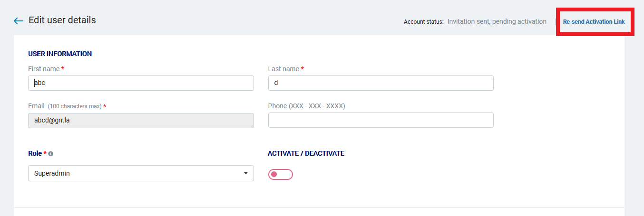
Task: Click the 'Role' field label
Action: [x=35, y=153]
